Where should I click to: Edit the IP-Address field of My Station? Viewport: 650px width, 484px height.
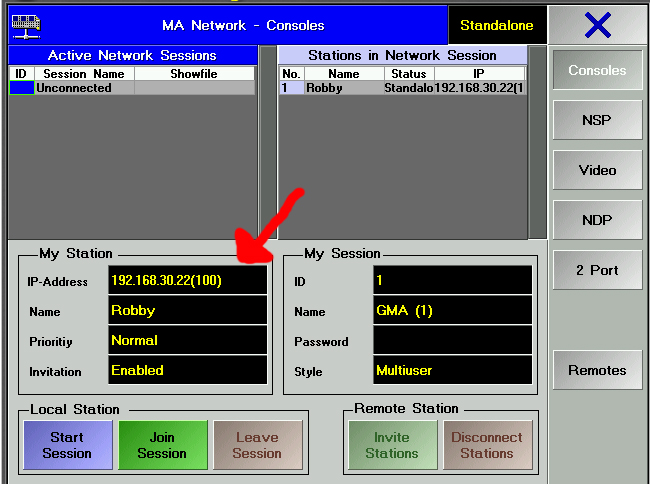tap(188, 281)
